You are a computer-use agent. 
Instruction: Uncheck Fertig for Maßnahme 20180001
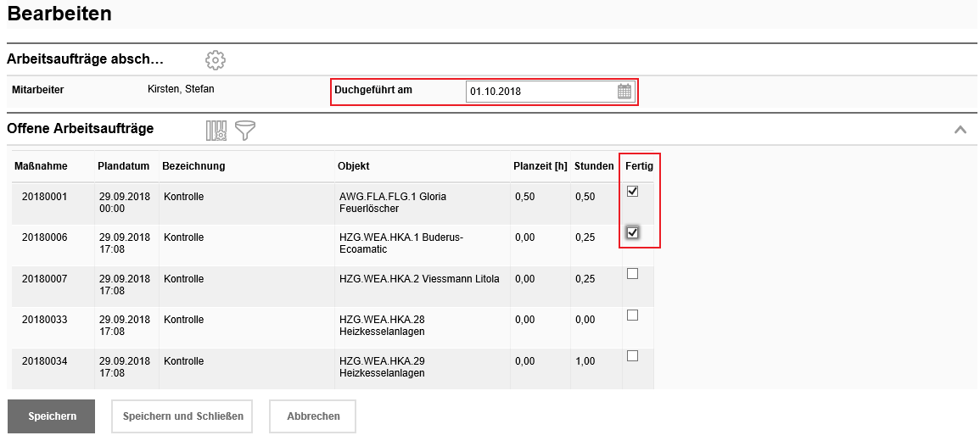[x=632, y=192]
